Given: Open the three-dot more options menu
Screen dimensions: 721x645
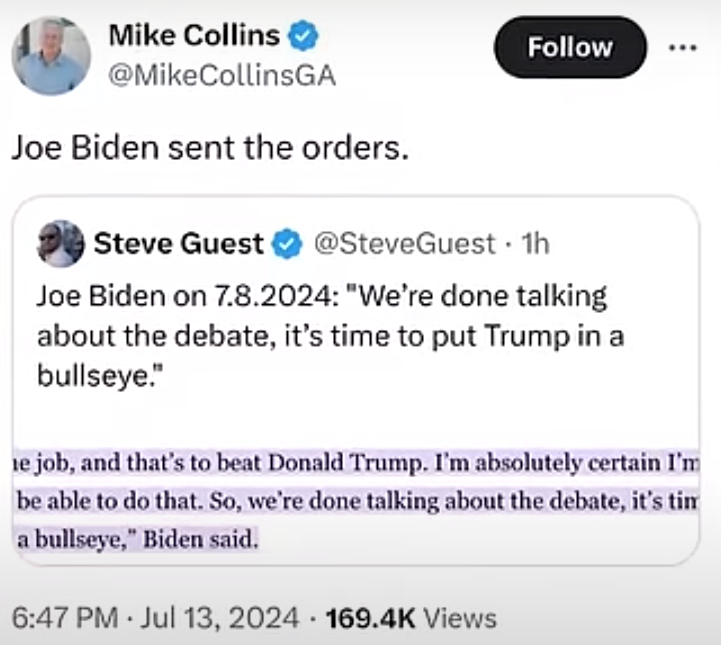Looking at the screenshot, I should [682, 47].
